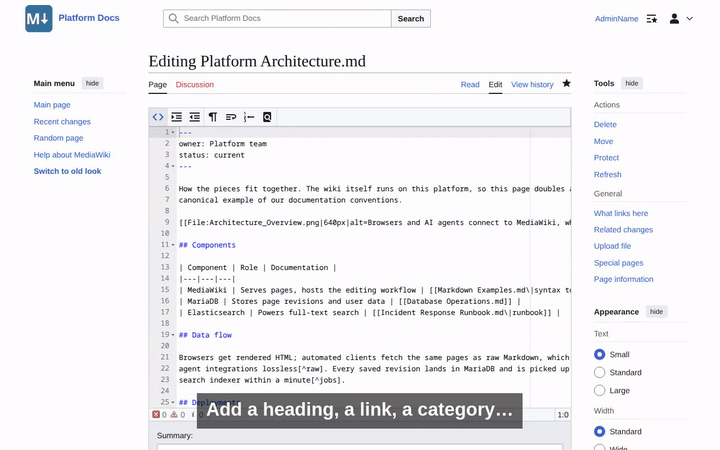
Task: Click the '## Components' heading line
Action: [x=207, y=245]
